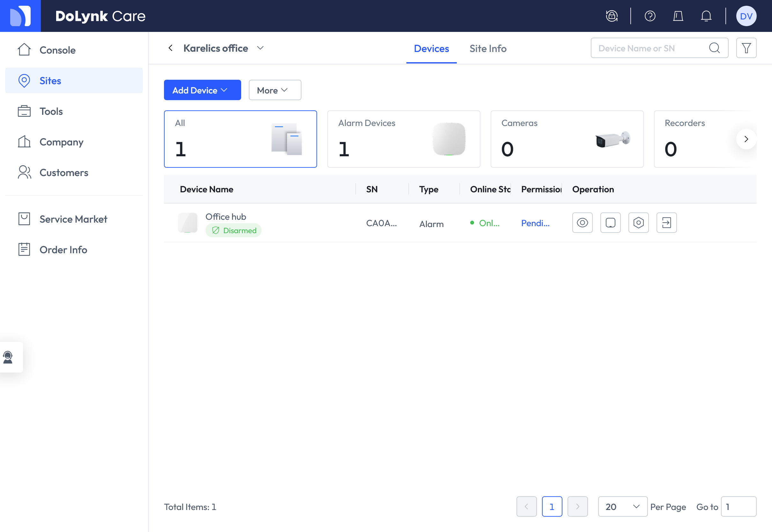Image resolution: width=772 pixels, height=532 pixels.
Task: Open Order Info in the sidebar
Action: [x=74, y=250]
